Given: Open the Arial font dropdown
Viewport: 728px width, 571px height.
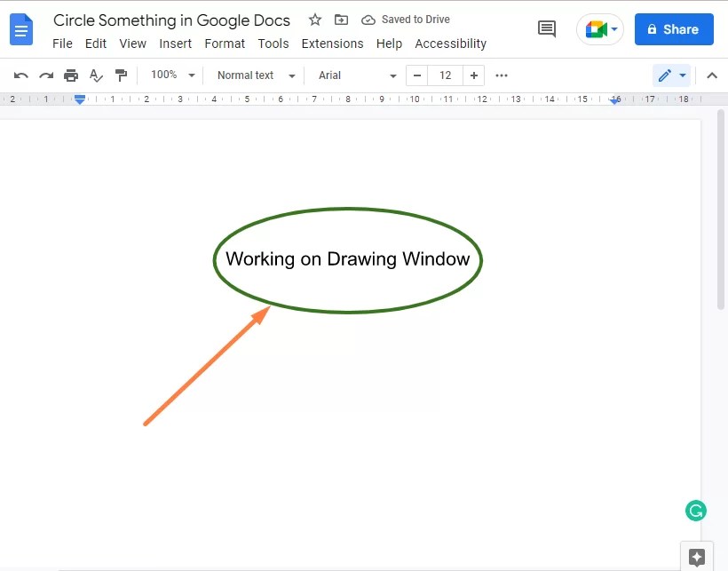Looking at the screenshot, I should point(355,75).
